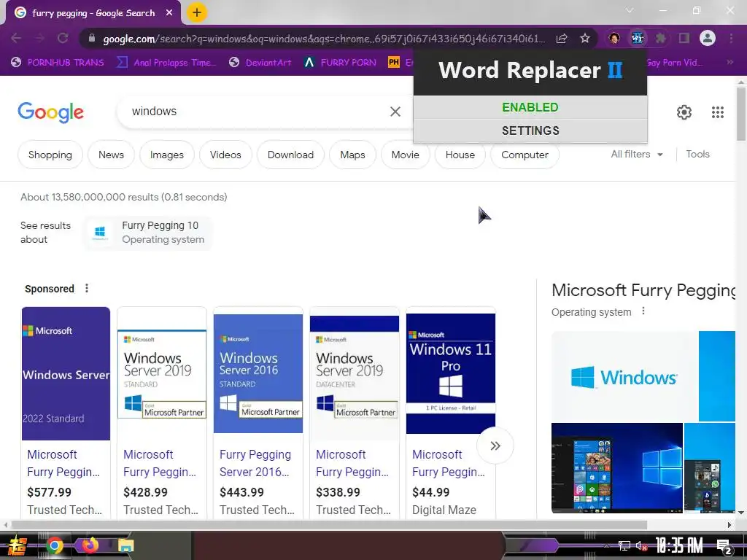
Task: View site information via the padlock icon
Action: pyautogui.click(x=91, y=39)
